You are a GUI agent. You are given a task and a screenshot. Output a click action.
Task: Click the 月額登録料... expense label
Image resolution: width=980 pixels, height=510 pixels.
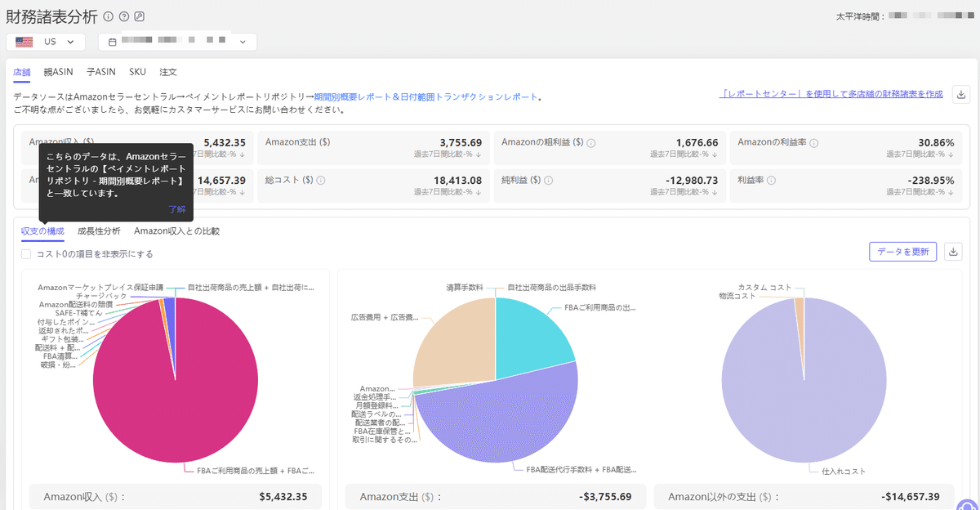coord(376,405)
